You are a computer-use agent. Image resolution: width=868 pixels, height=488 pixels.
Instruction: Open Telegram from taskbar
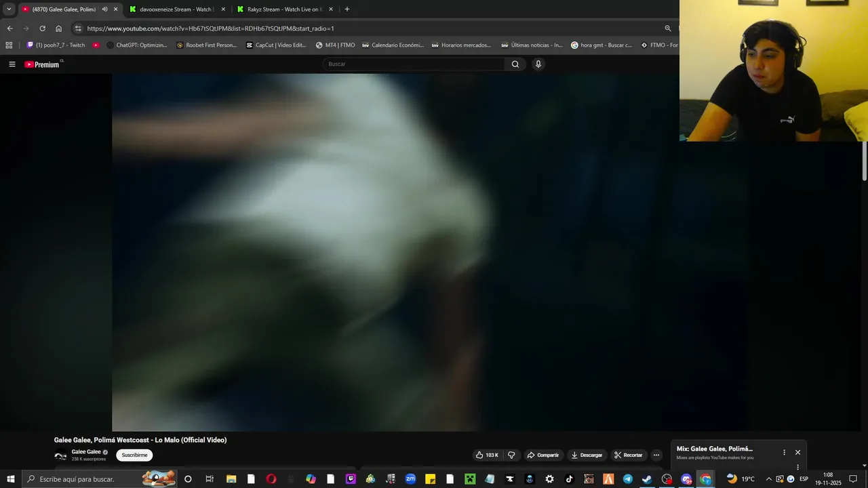click(628, 479)
